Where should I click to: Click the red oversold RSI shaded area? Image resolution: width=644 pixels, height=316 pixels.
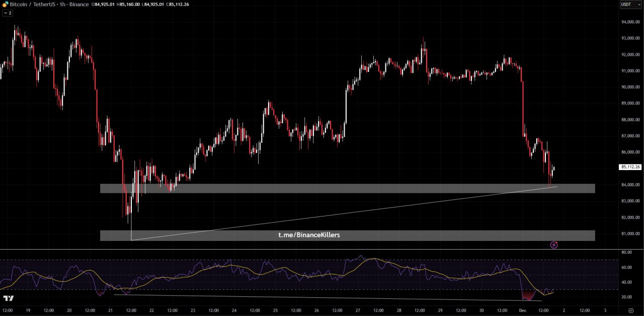(x=529, y=295)
